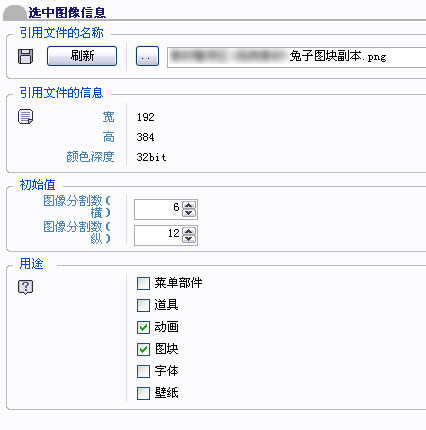Click the 引用文件的名称 group heading
426x430 pixels.
62,33
